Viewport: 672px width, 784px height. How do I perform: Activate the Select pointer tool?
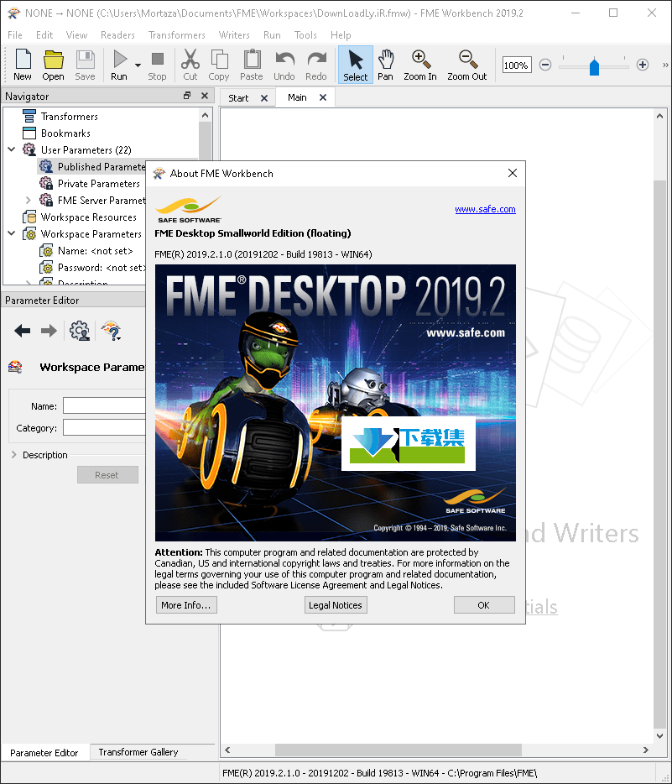pos(355,65)
